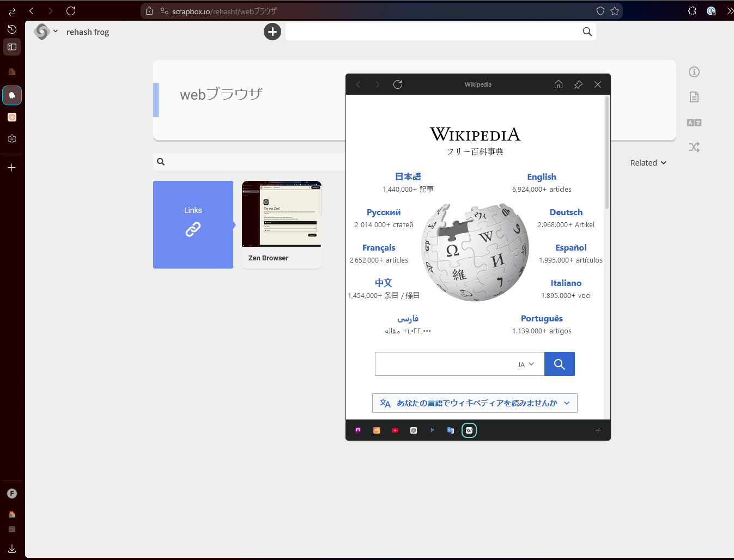
Task: Open Français Wikipedia link
Action: [379, 247]
